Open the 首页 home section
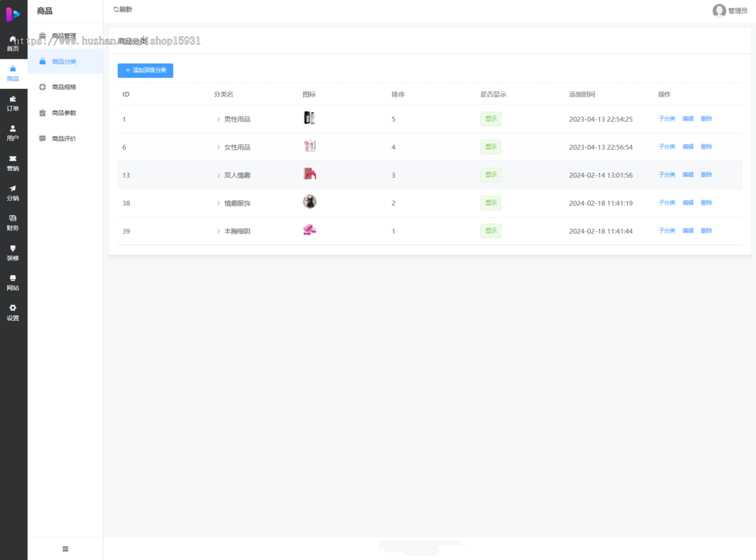The width and height of the screenshot is (756, 560). tap(13, 43)
